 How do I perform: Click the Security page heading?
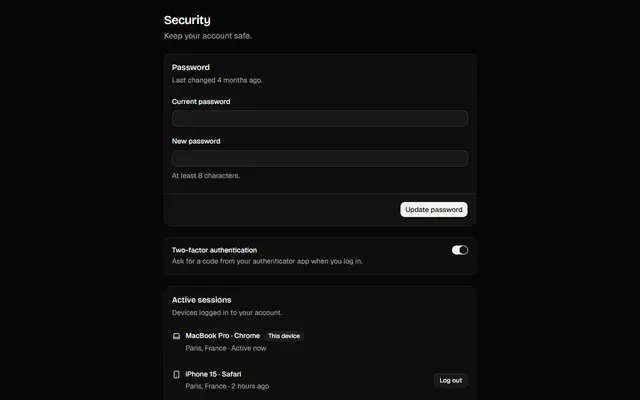pos(187,20)
